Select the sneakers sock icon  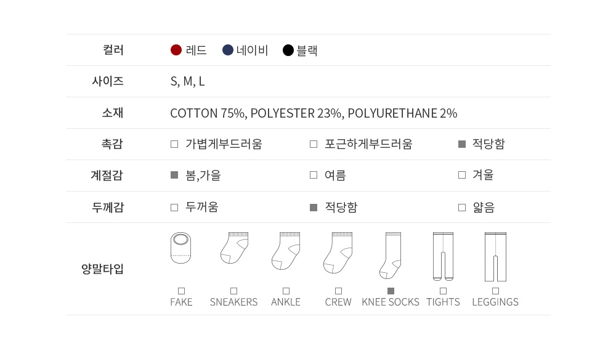point(234,248)
